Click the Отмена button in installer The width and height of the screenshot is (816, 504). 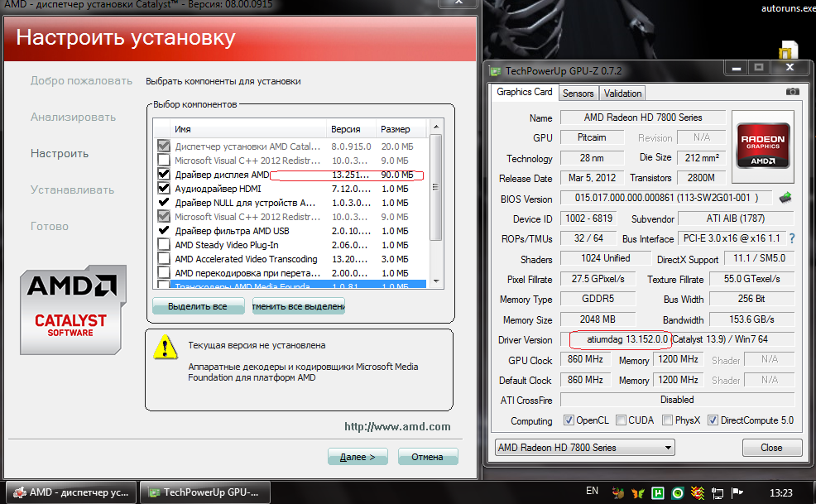(x=428, y=457)
